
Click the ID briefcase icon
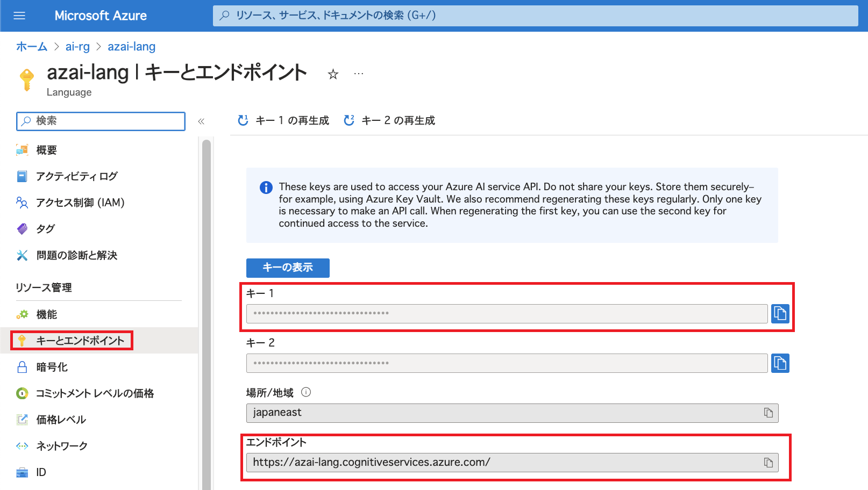(x=22, y=472)
